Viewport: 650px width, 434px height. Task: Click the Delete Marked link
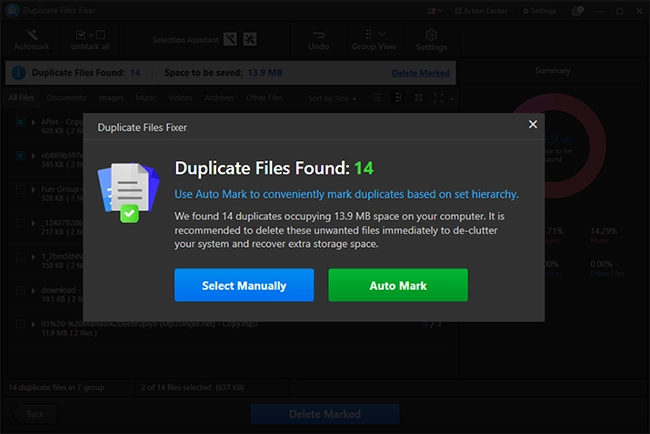point(420,73)
